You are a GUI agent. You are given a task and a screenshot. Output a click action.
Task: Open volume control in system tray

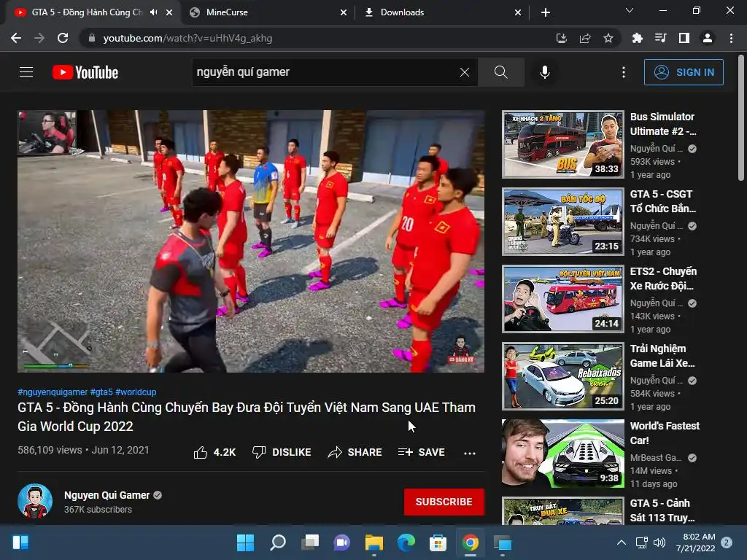pos(659,542)
